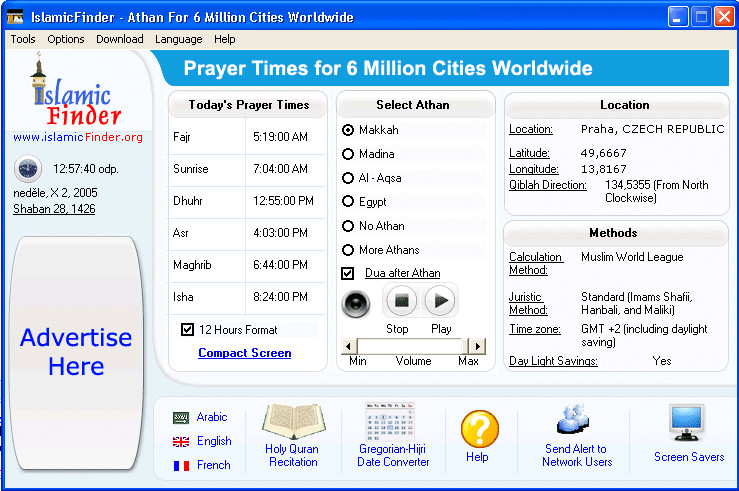This screenshot has width=739, height=491.
Task: Click the Time zone label
Action: click(535, 329)
